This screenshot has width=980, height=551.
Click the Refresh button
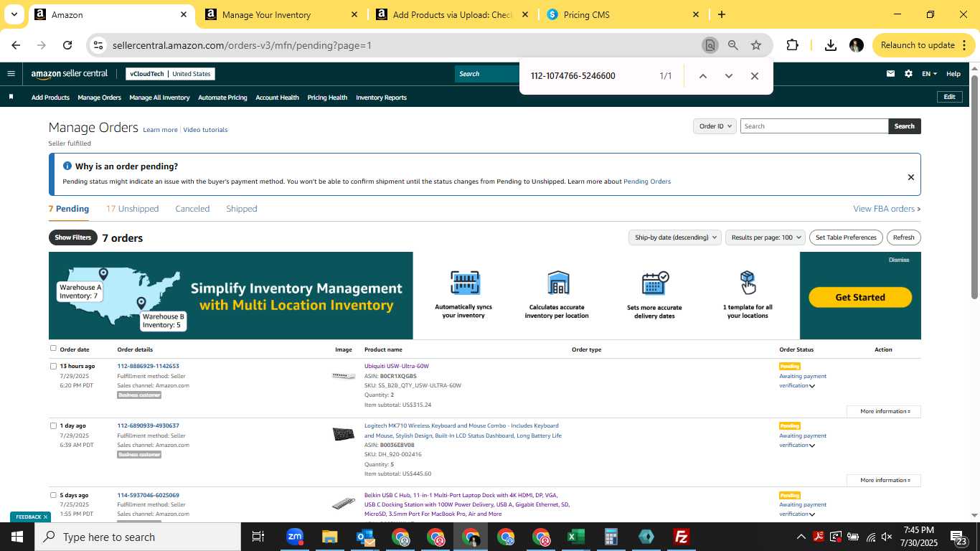(904, 237)
